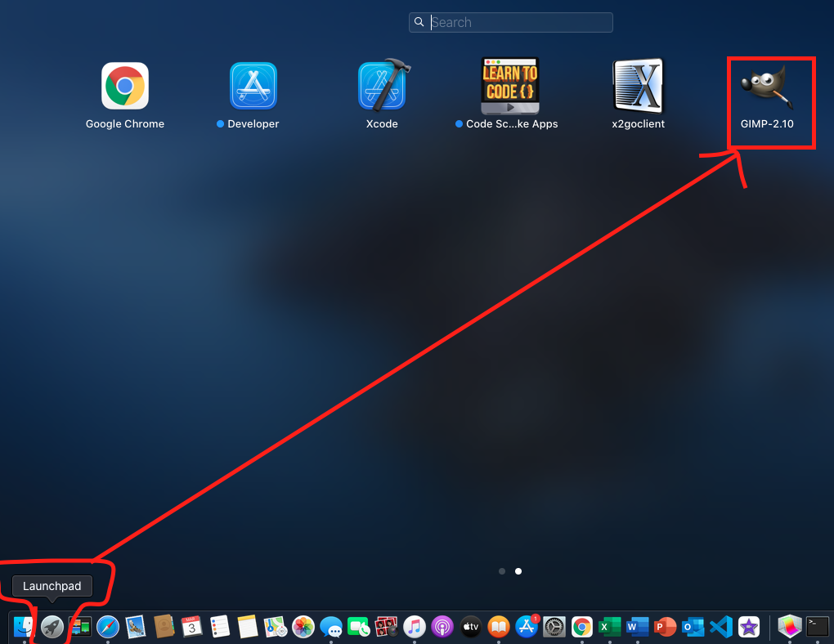The height and width of the screenshot is (644, 834).
Task: Open Messages from the Dock
Action: point(331,627)
